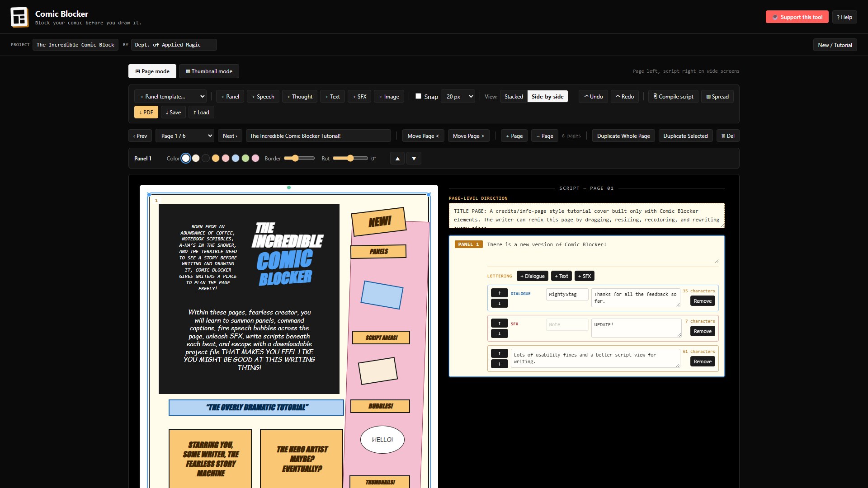The image size is (868, 488).
Task: Click Support this tool button
Action: point(797,17)
